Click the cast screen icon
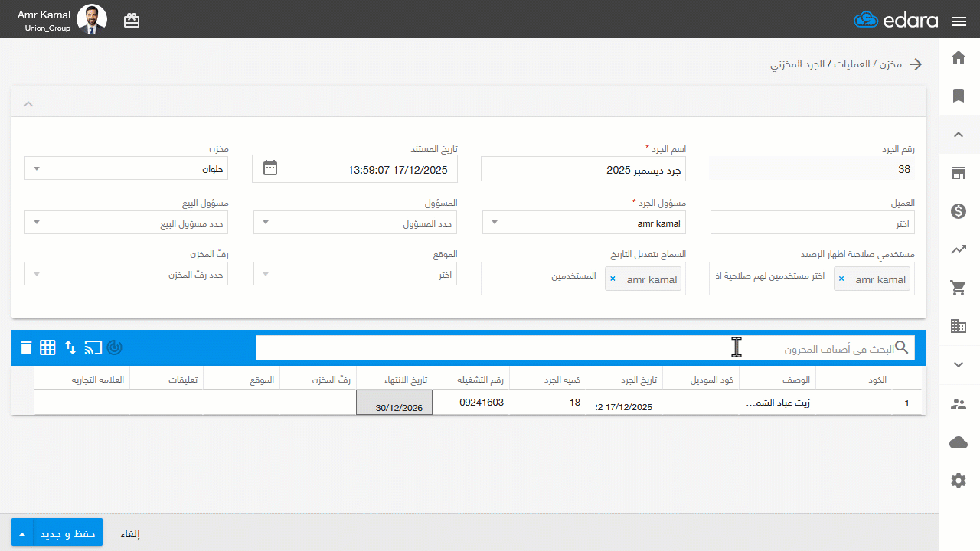 click(x=93, y=347)
